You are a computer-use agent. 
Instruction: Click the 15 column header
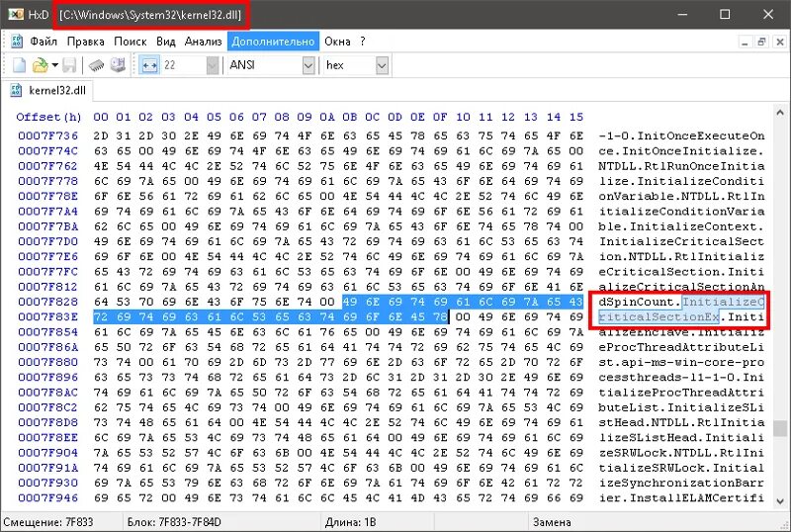pos(576,117)
